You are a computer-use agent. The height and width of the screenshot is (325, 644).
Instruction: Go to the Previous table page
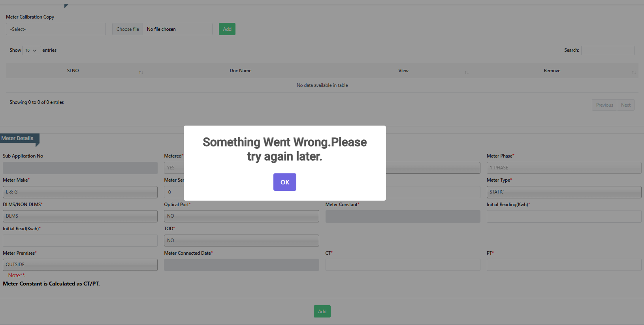pyautogui.click(x=604, y=105)
